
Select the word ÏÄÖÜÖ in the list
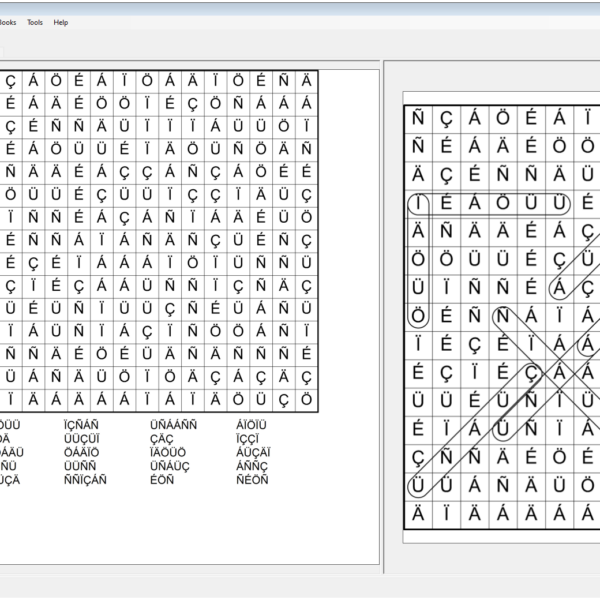pyautogui.click(x=167, y=452)
